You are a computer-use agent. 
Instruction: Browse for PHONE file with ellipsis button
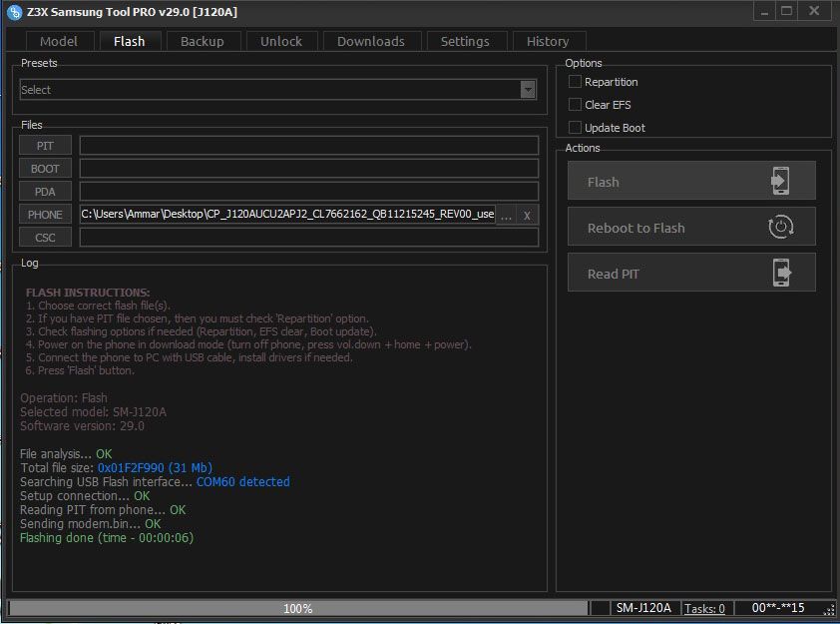(x=506, y=215)
